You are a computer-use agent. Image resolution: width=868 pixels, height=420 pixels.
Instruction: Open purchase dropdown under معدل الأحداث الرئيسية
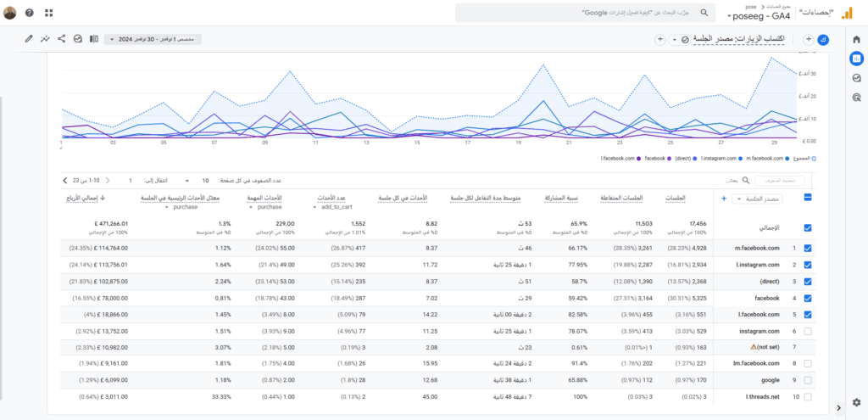[x=182, y=207]
